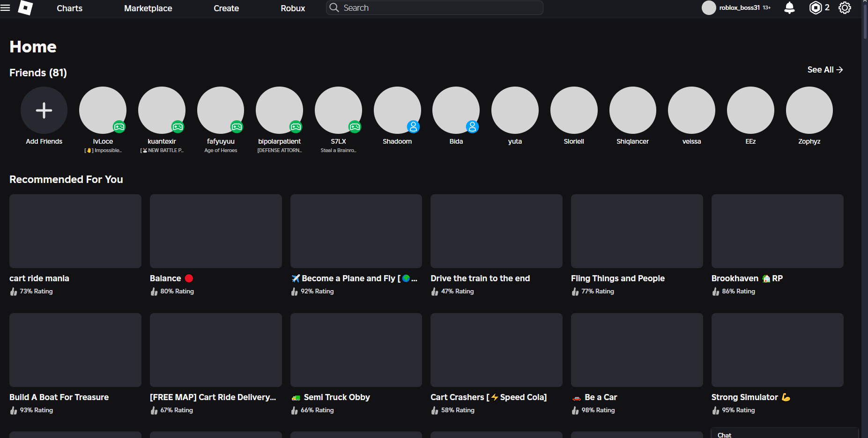This screenshot has height=438, width=868.
Task: Open Shadoom's friend avatar
Action: point(397,110)
